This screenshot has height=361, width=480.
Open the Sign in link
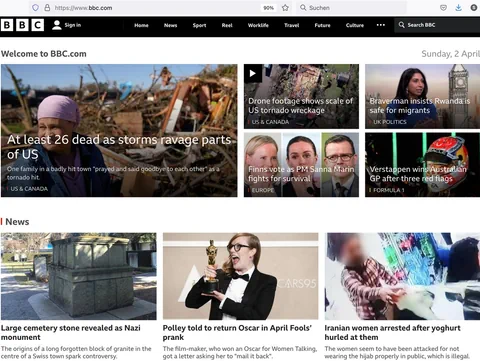tap(73, 25)
